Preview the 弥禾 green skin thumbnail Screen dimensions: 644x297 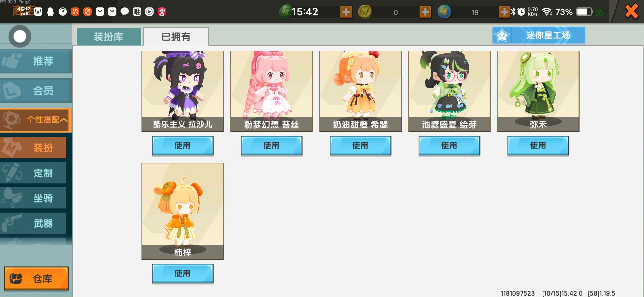538,91
